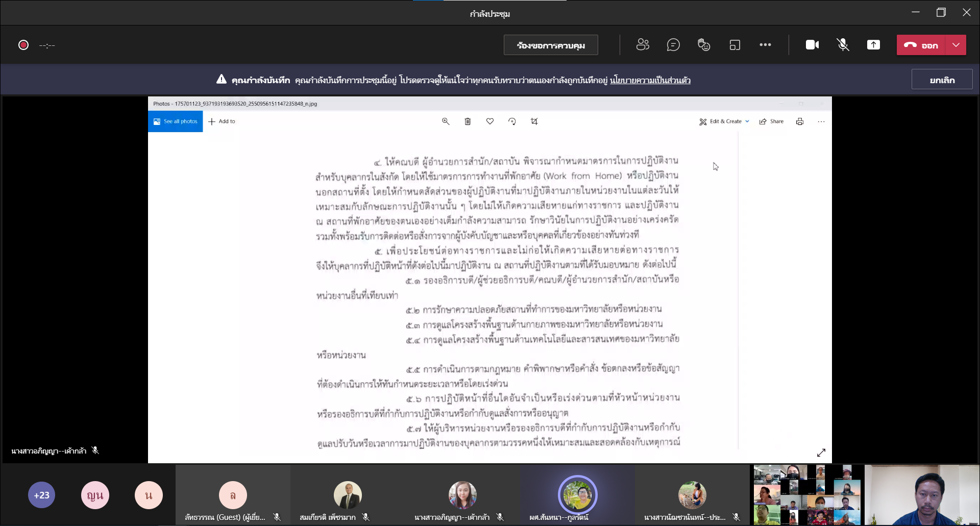Click the heart favorite icon in Photos

pos(489,121)
